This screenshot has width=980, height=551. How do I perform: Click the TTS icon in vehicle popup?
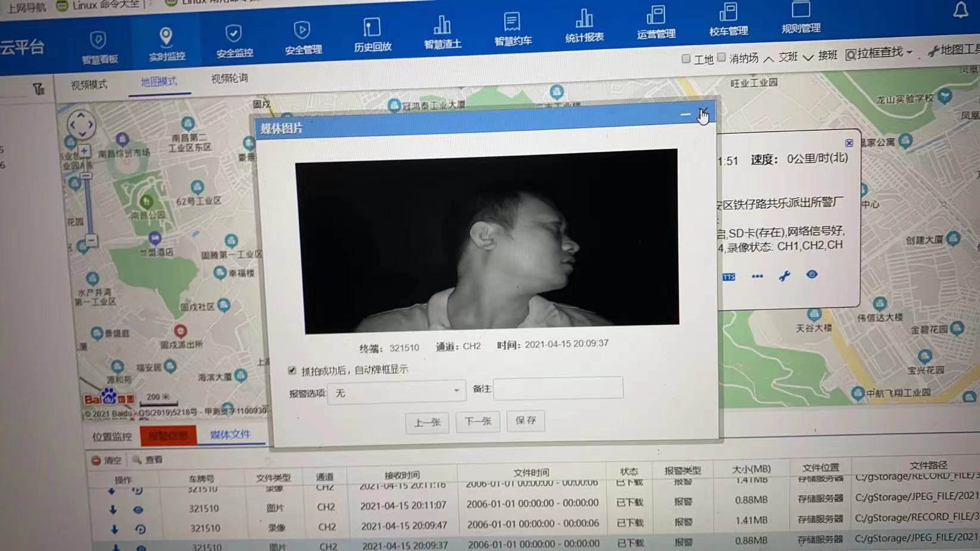[x=729, y=277]
